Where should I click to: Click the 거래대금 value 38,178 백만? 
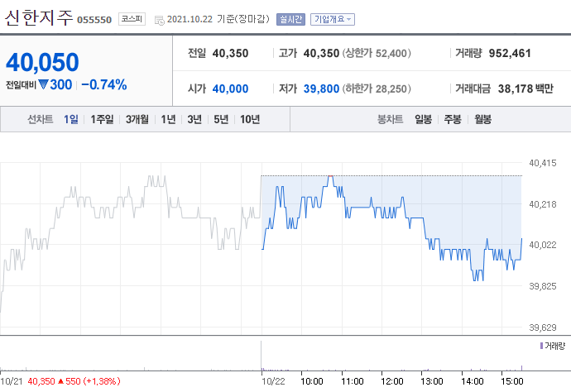pyautogui.click(x=525, y=88)
